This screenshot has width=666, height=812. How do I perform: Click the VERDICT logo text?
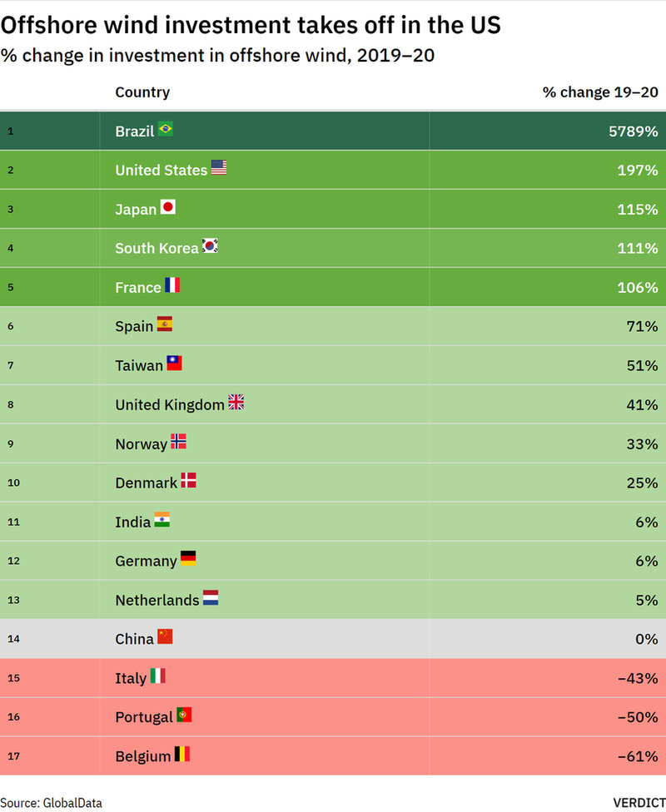[x=639, y=803]
